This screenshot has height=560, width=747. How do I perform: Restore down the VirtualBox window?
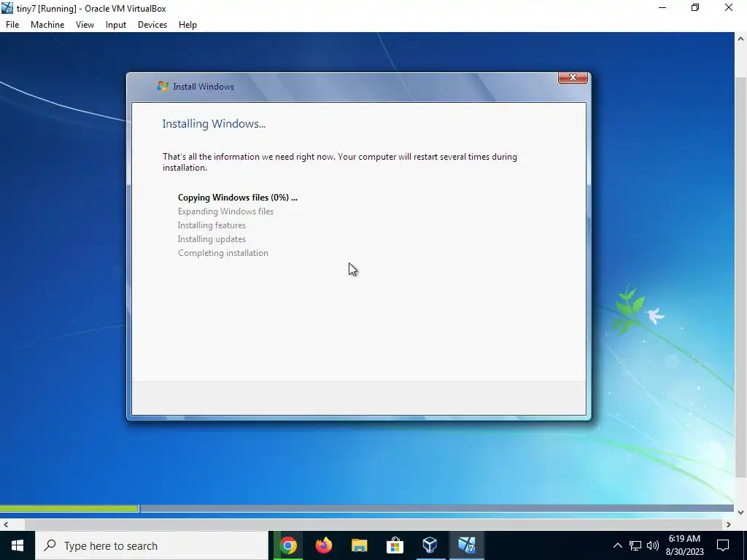695,7
